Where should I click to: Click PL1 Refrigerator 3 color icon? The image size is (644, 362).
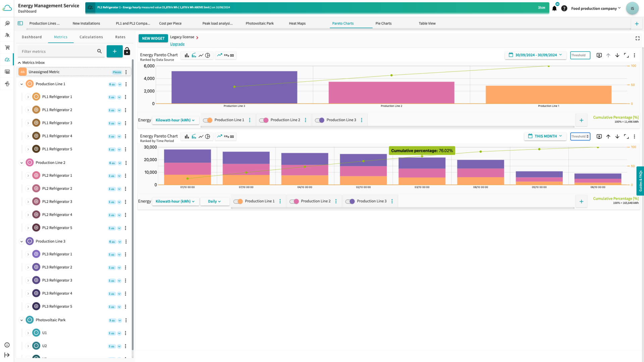pyautogui.click(x=36, y=123)
